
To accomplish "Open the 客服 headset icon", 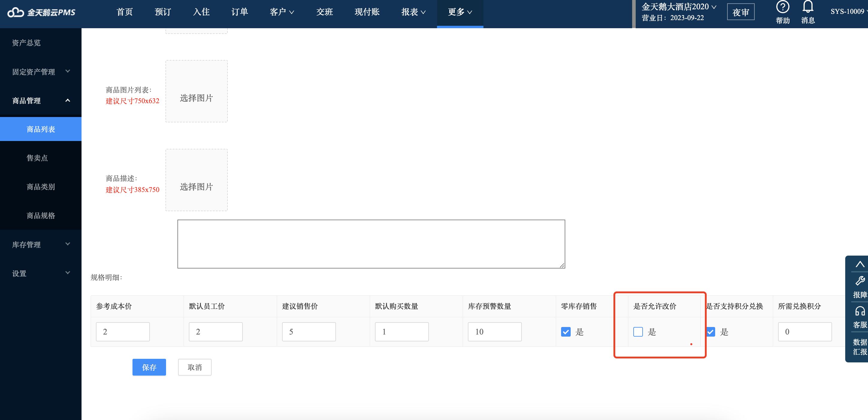I will (x=860, y=311).
